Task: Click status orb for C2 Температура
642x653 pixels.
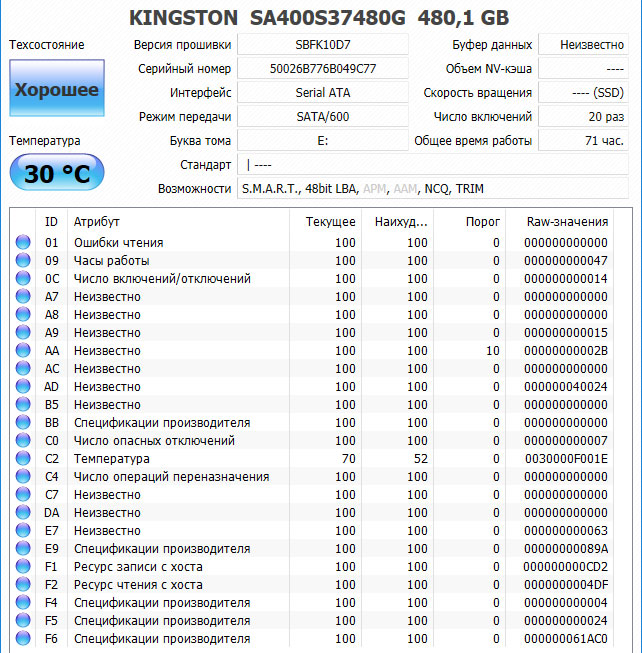Action: (x=23, y=459)
